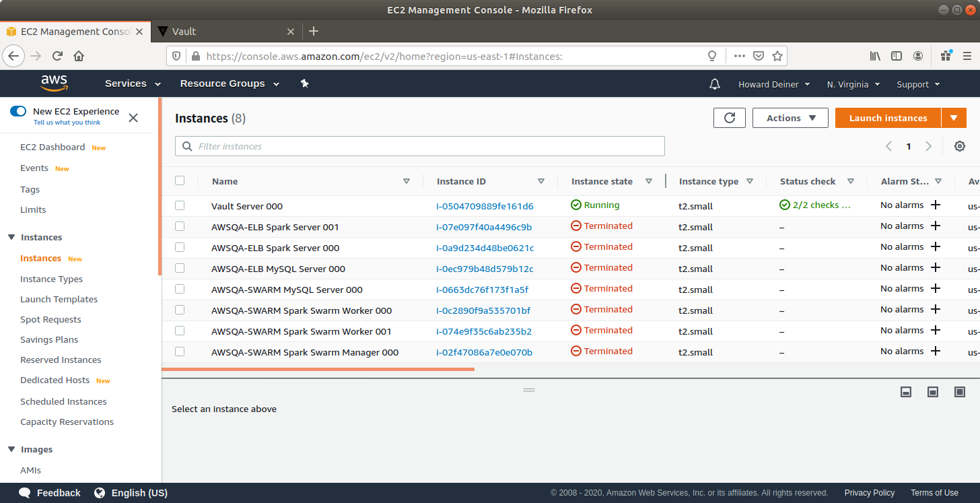The width and height of the screenshot is (980, 503).
Task: Add alarm for AWSQA-ELB MySQL Server 000
Action: pos(935,268)
